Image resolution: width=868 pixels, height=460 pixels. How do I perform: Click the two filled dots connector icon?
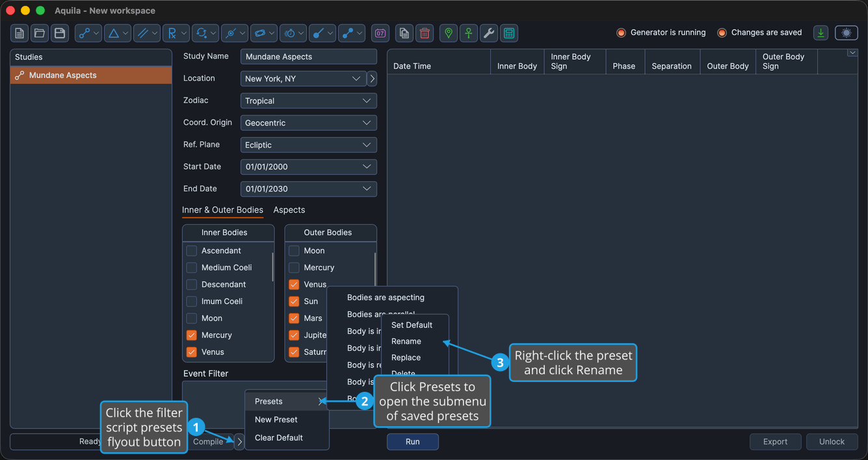(x=348, y=33)
